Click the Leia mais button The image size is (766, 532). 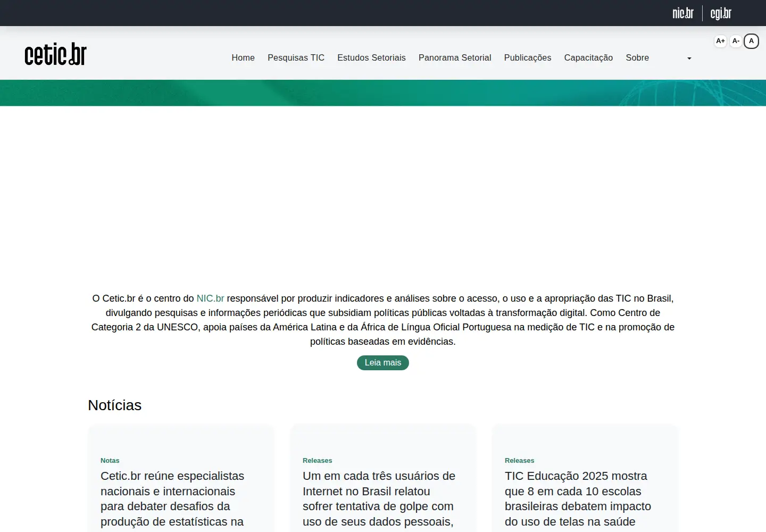tap(383, 363)
